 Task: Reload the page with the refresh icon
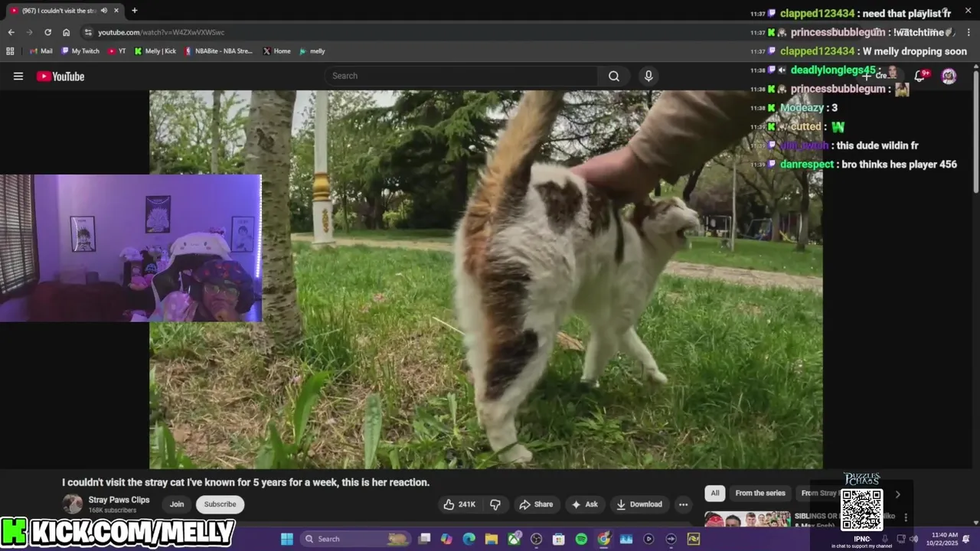pos(47,32)
